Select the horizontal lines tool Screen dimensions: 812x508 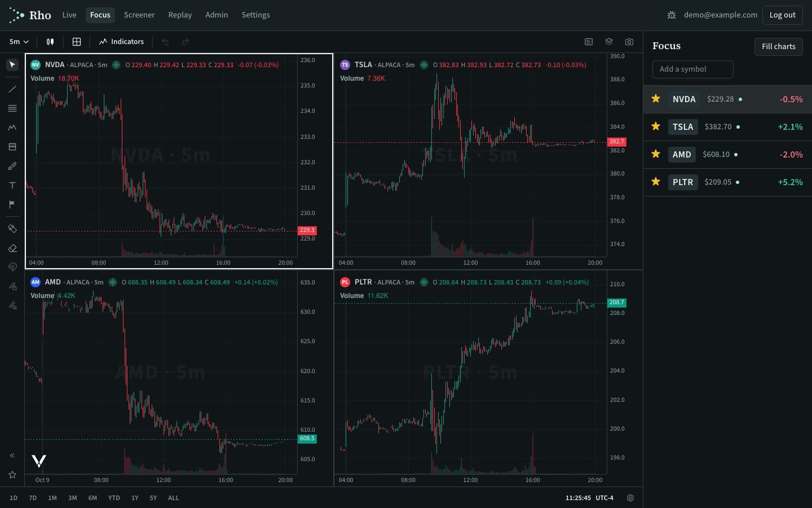pyautogui.click(x=12, y=108)
